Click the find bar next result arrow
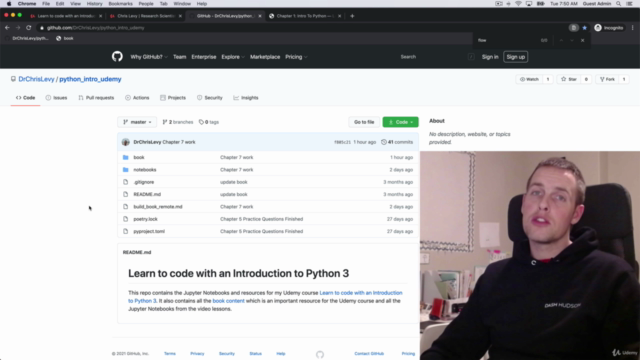 pos(572,40)
